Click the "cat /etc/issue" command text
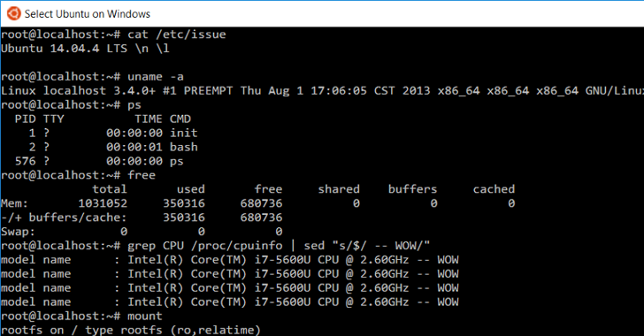Screen dimensions: 644x336 (x=177, y=34)
